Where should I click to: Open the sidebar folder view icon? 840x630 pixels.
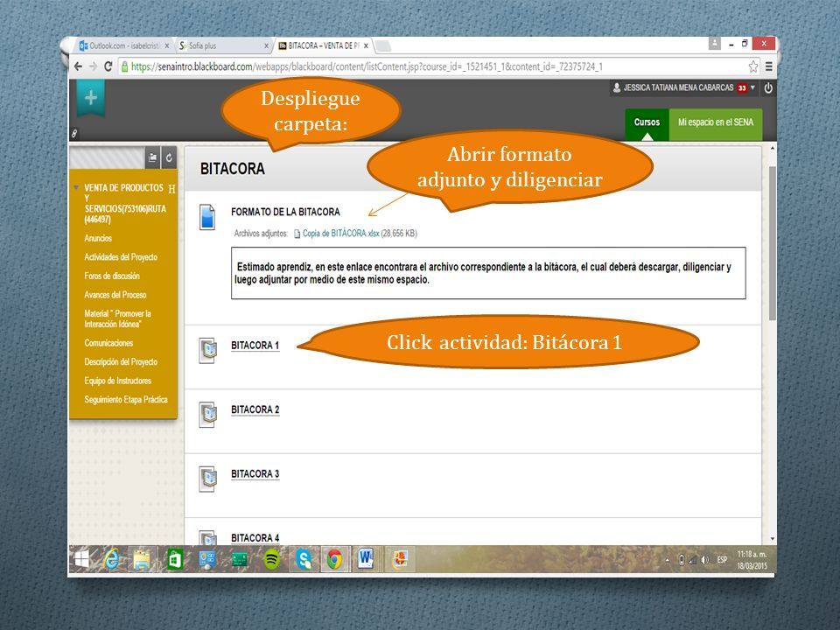click(x=152, y=157)
